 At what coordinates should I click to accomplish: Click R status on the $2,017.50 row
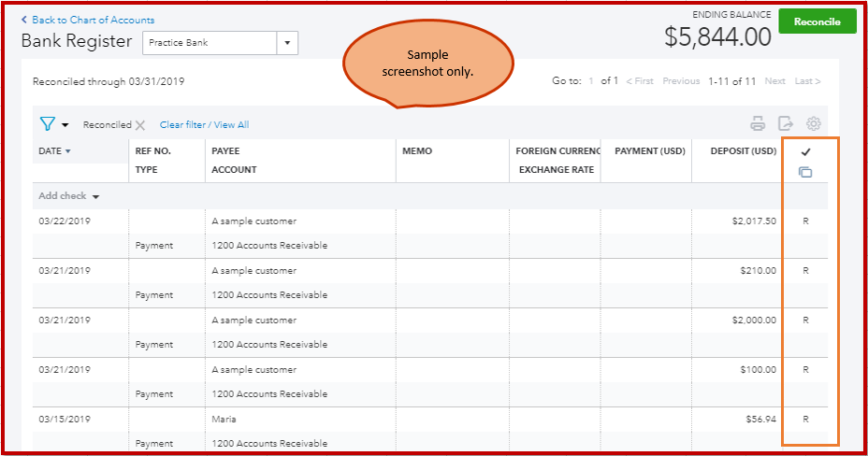click(x=805, y=221)
